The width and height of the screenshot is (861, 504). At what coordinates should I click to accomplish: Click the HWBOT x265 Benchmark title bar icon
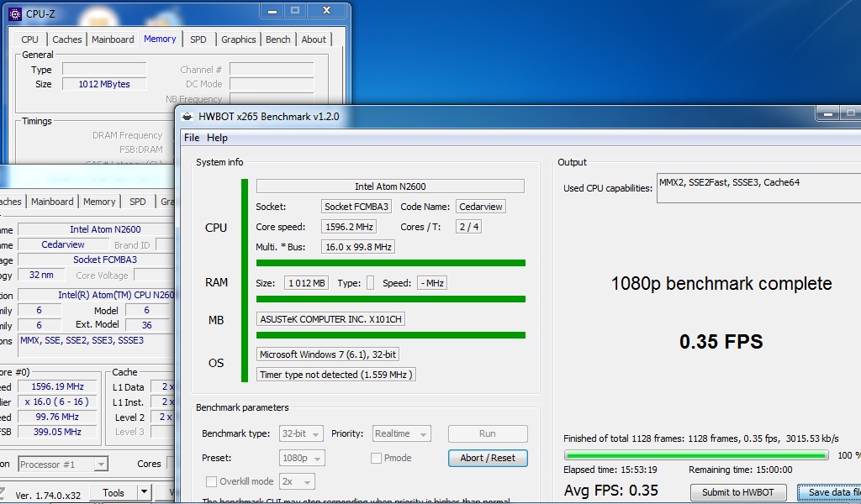tap(188, 116)
